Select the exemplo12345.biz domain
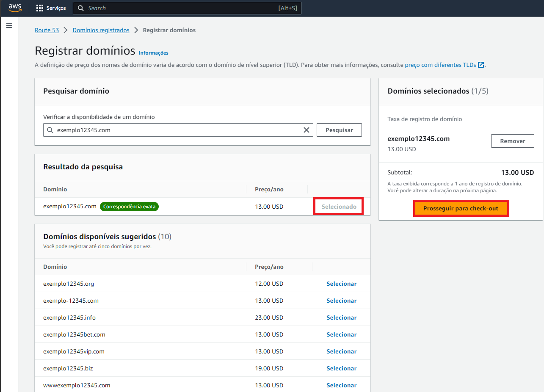544x392 pixels. [x=341, y=368]
